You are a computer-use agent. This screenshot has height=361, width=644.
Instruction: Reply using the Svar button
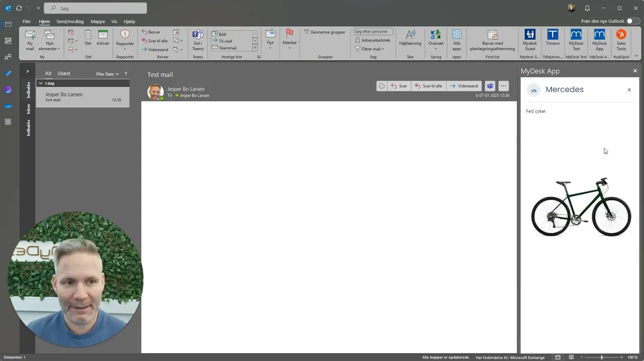(x=399, y=86)
